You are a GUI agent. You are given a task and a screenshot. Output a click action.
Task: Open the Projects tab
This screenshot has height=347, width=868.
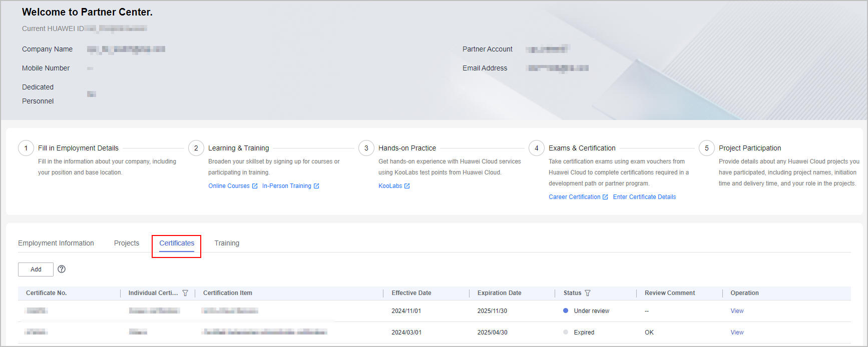(x=127, y=243)
